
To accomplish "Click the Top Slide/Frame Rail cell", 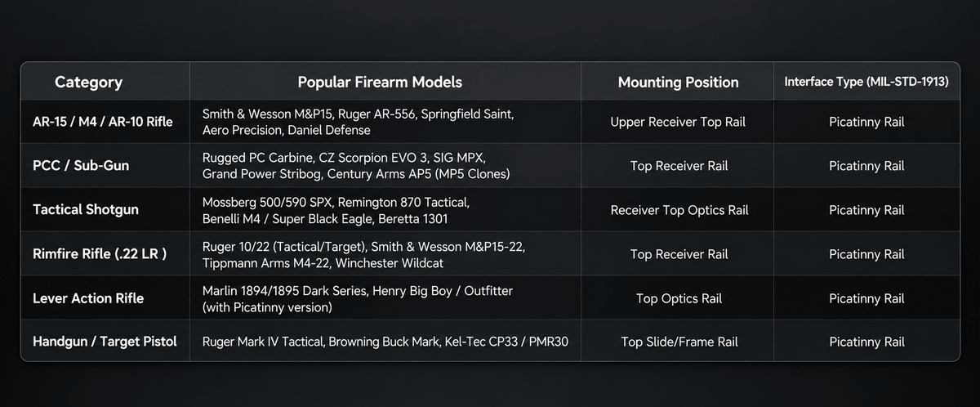I will coord(678,342).
